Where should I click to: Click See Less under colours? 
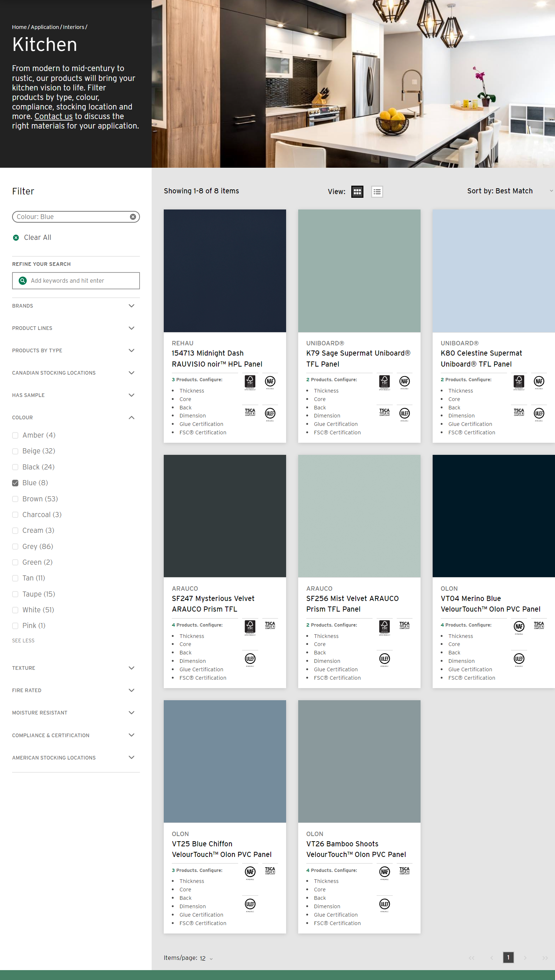click(x=23, y=641)
